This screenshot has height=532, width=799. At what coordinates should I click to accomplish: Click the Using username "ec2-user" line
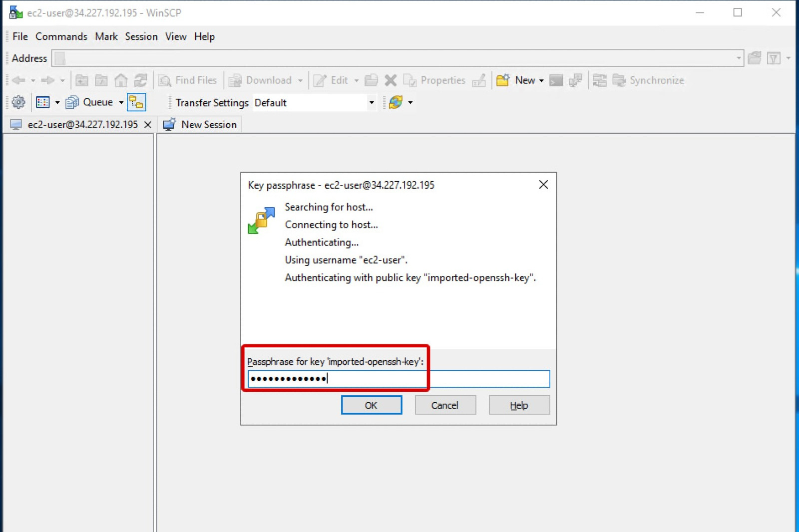pos(346,260)
